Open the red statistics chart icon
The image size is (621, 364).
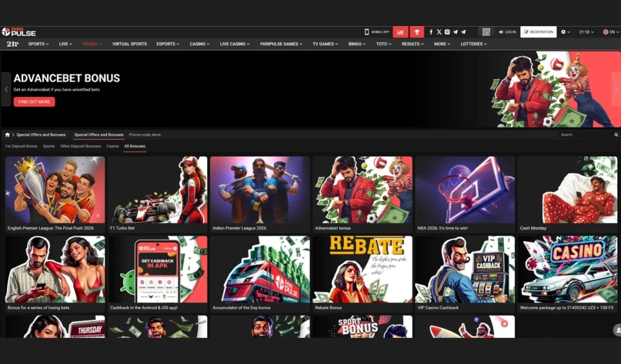click(x=400, y=32)
